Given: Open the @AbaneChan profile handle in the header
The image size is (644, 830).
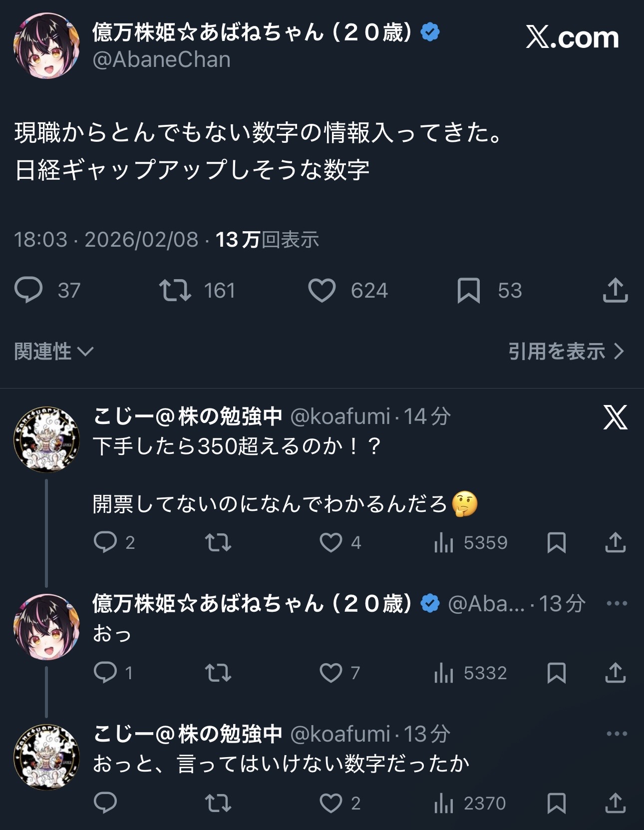Looking at the screenshot, I should [161, 60].
